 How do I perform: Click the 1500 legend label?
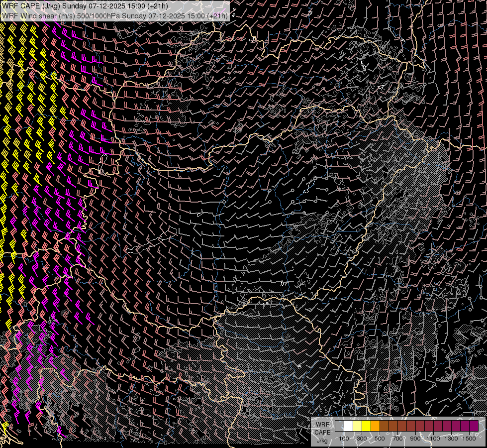tap(469, 439)
